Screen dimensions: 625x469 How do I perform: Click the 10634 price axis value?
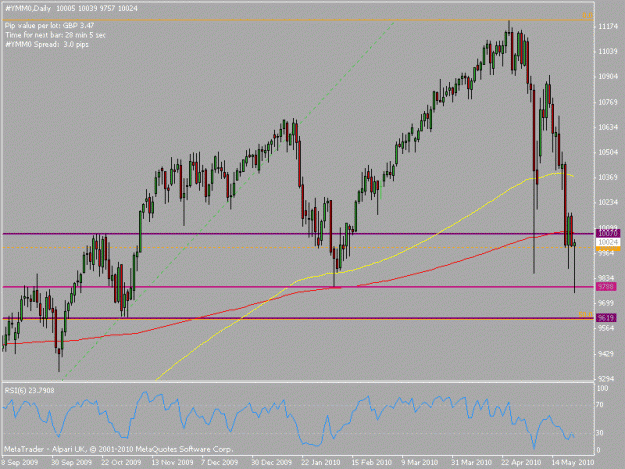click(x=608, y=127)
